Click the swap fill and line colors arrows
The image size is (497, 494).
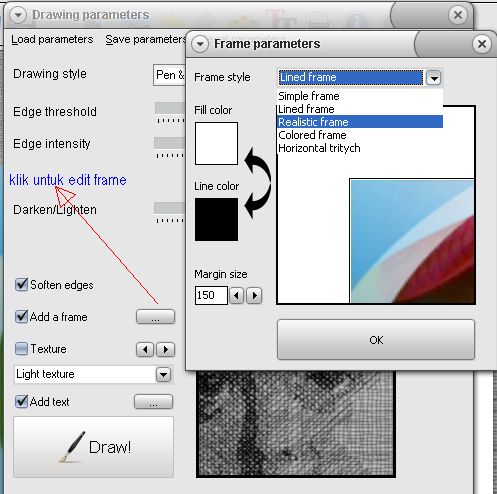(x=258, y=183)
